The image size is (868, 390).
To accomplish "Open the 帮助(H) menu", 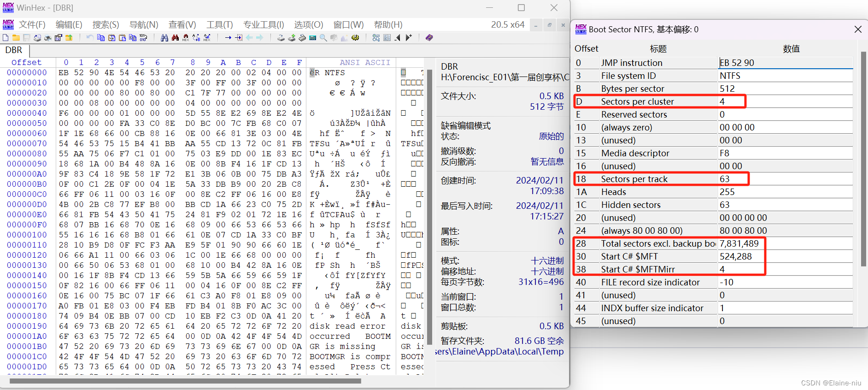I will [x=388, y=24].
